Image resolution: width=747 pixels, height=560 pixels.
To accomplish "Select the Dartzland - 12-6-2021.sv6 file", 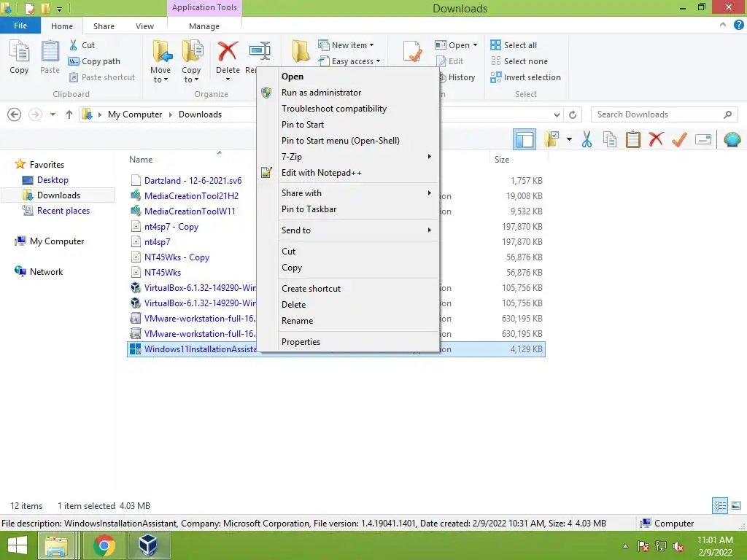I will 193,181.
